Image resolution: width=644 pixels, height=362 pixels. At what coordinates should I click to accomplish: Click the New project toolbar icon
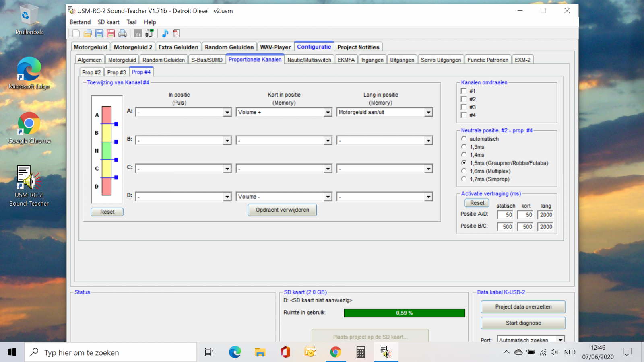coord(76,33)
